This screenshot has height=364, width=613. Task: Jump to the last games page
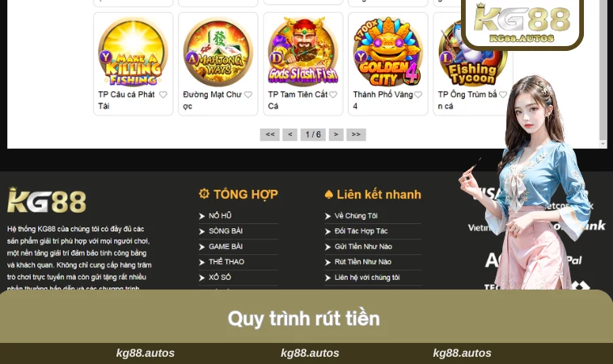coord(356,134)
